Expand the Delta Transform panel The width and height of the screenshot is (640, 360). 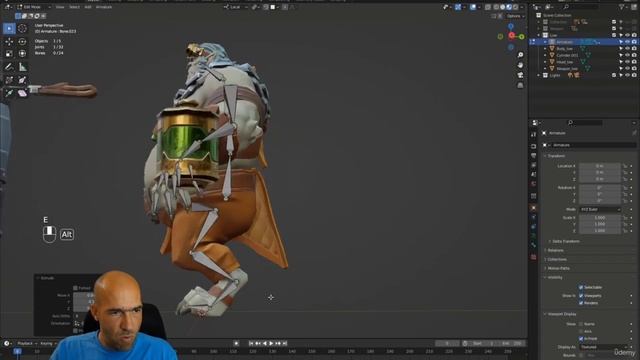pos(565,241)
